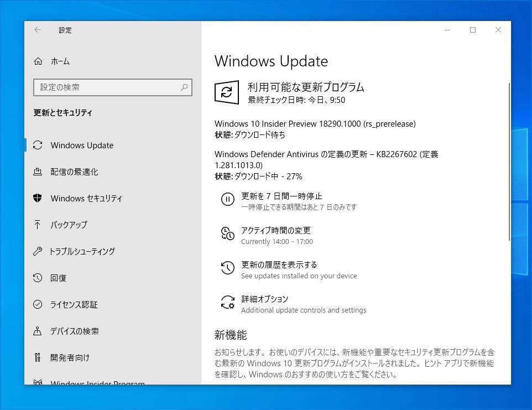This screenshot has height=410, width=532.
Task: Click the 設定 window title
Action: point(65,30)
